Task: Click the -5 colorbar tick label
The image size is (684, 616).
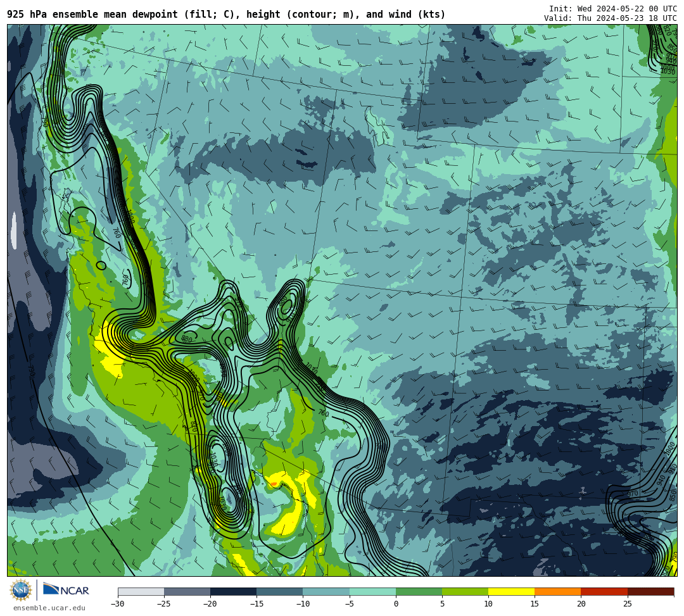Action: (x=350, y=604)
